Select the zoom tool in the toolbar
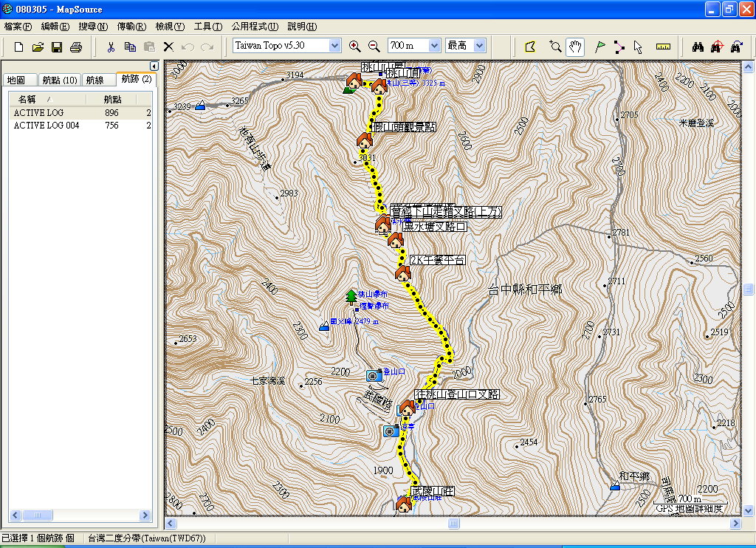The height and width of the screenshot is (548, 756). tap(555, 47)
